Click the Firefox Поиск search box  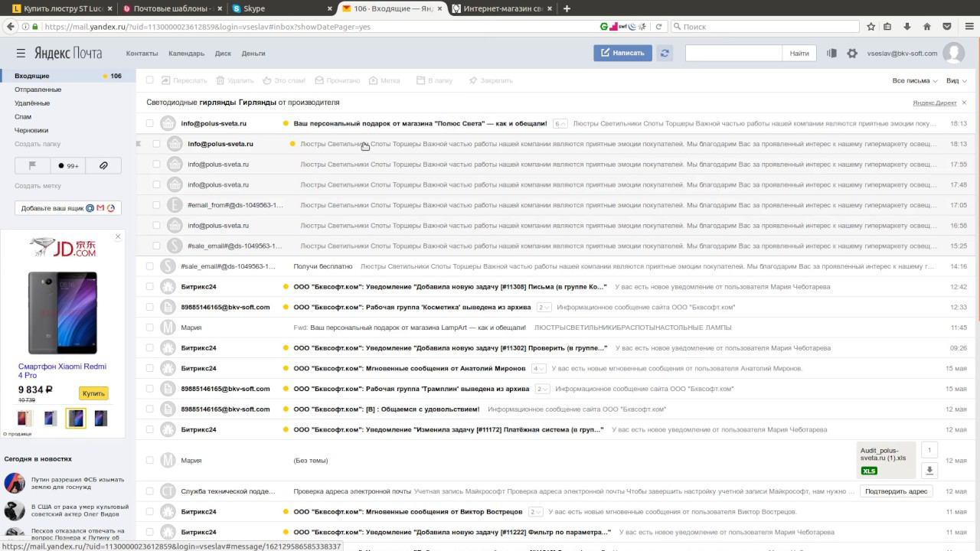click(765, 27)
